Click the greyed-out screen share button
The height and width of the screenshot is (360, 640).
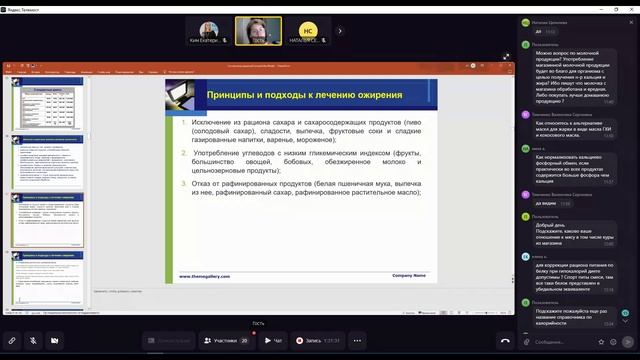pyautogui.click(x=169, y=340)
